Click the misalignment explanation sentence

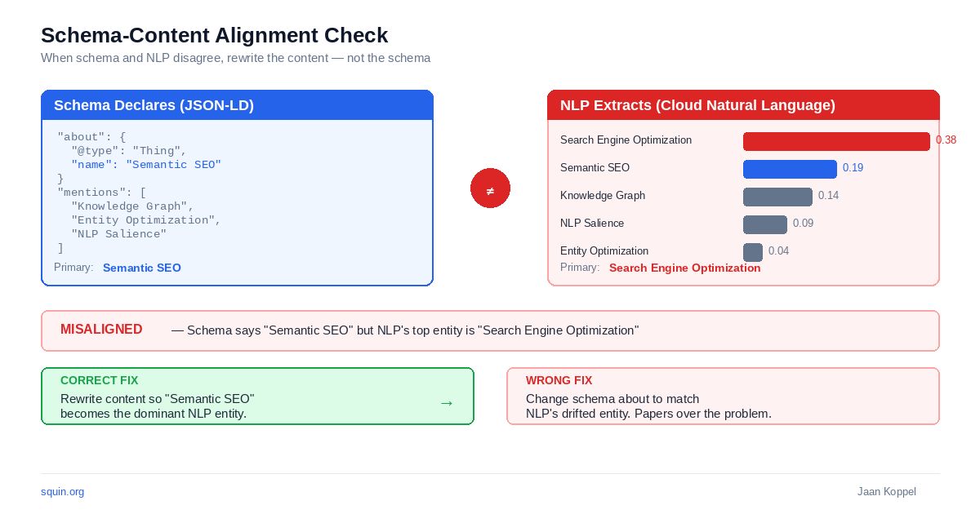coord(405,330)
